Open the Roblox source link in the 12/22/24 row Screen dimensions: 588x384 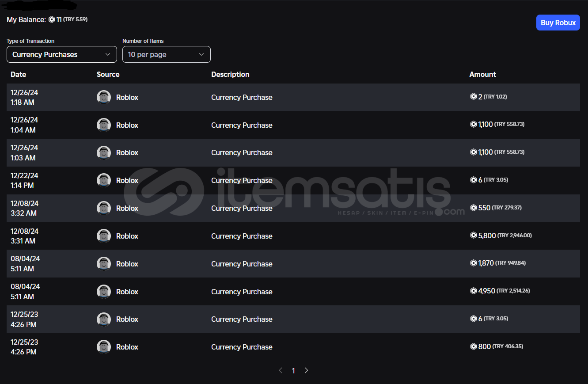point(127,180)
